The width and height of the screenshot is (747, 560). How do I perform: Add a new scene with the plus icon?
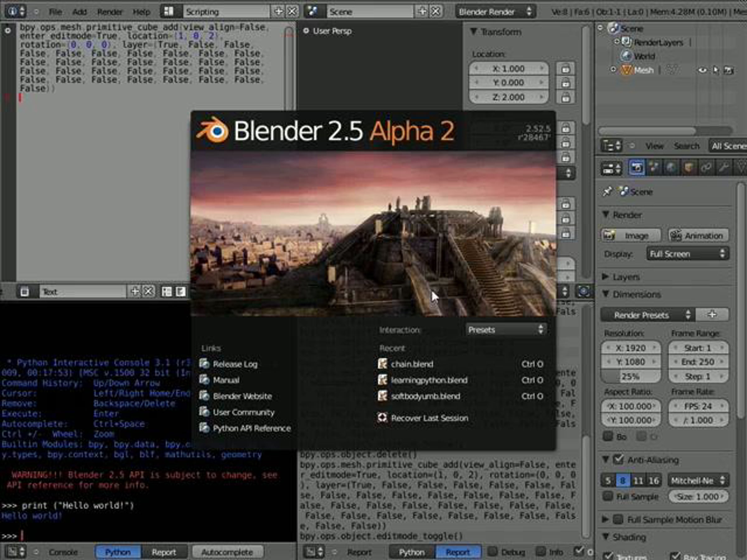[x=422, y=12]
